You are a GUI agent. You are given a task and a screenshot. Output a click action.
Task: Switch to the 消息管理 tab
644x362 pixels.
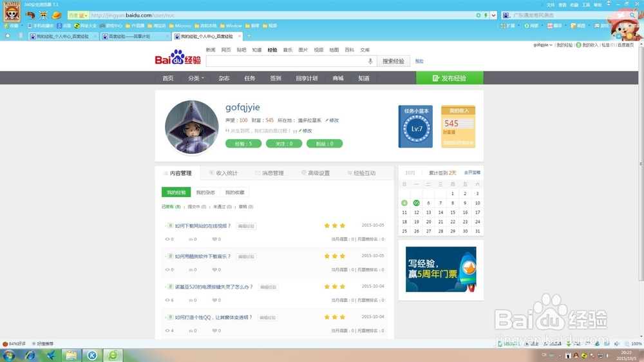click(269, 173)
